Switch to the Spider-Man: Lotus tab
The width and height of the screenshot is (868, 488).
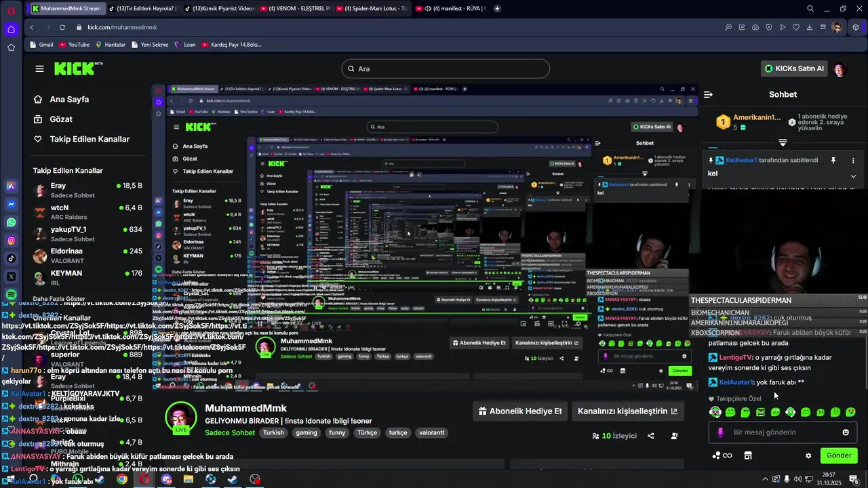tap(372, 9)
